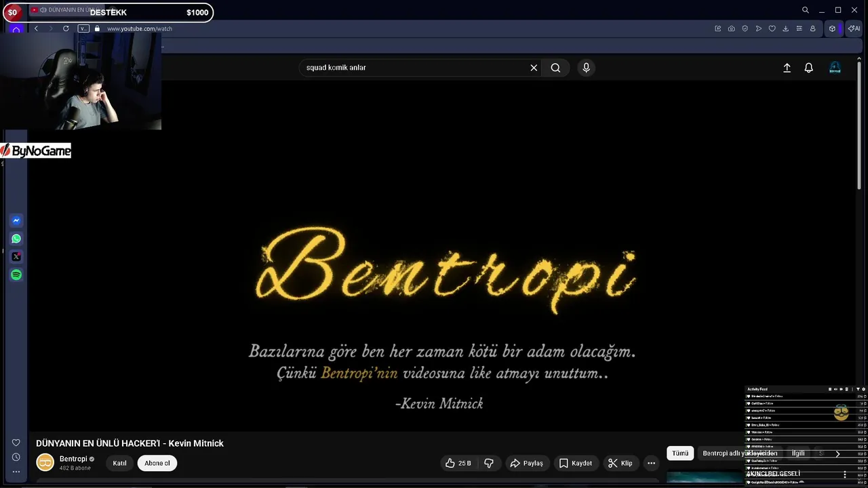The width and height of the screenshot is (868, 488).
Task: Clear the YouTube search text
Action: (x=534, y=68)
